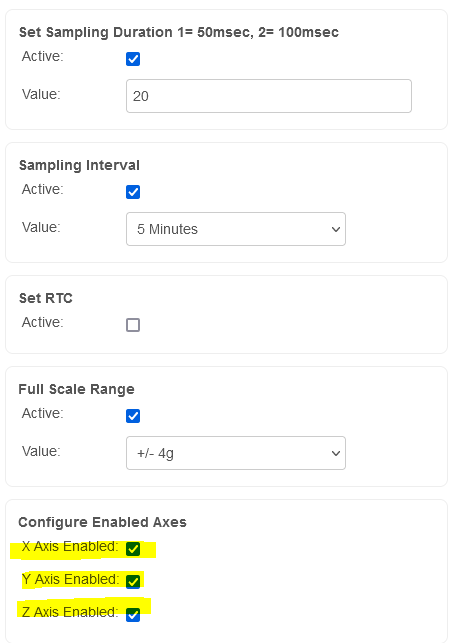Toggle the Z Axis Enabled checkbox

click(133, 615)
